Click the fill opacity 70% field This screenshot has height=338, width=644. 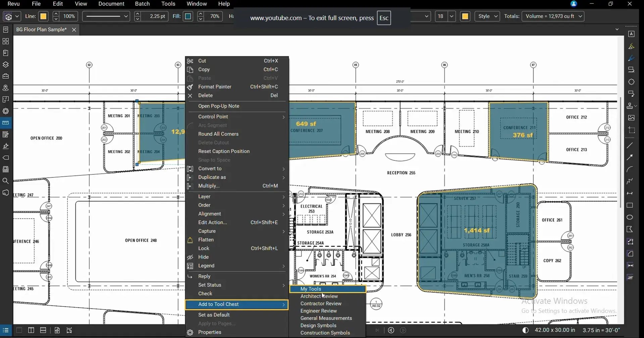(214, 16)
